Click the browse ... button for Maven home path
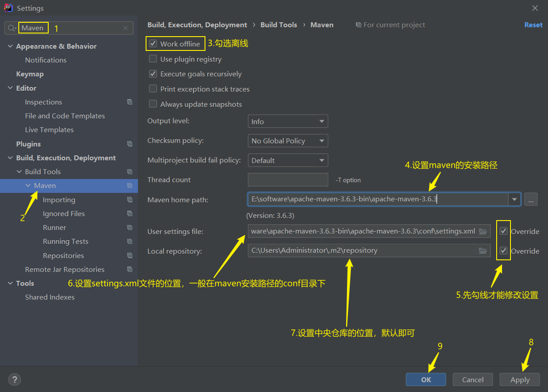The height and width of the screenshot is (392, 548). point(531,200)
